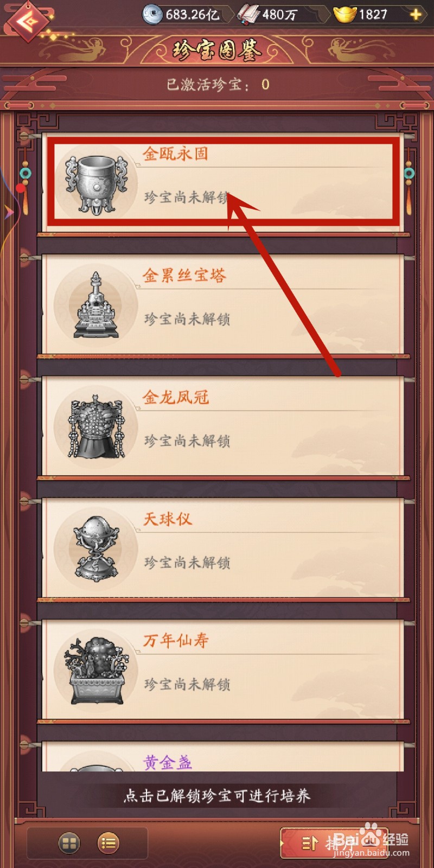Tap the gold ingot 1827 icon

coord(344,15)
